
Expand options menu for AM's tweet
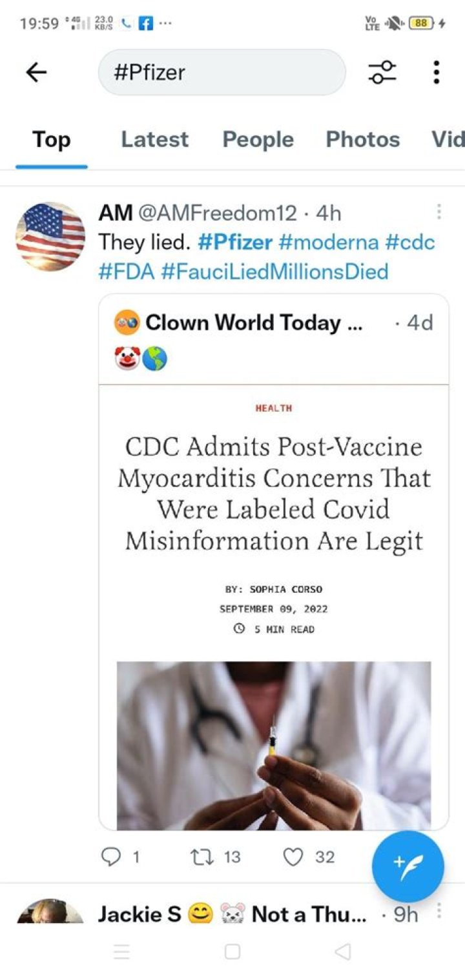pyautogui.click(x=439, y=212)
